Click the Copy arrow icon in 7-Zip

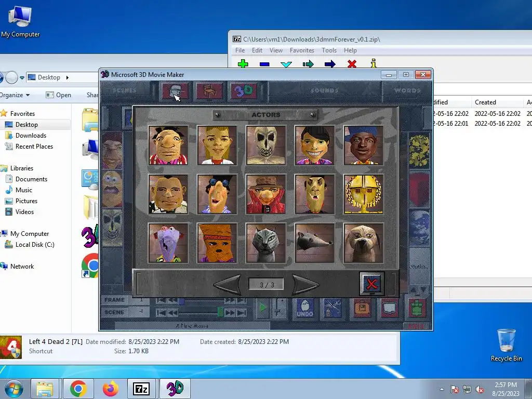point(308,64)
